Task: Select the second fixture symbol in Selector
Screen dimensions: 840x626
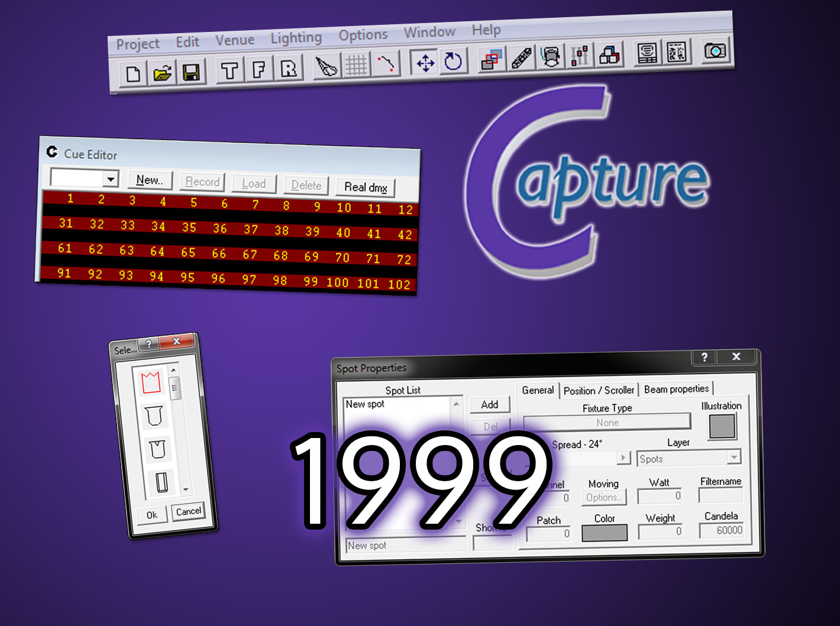Action: click(154, 416)
